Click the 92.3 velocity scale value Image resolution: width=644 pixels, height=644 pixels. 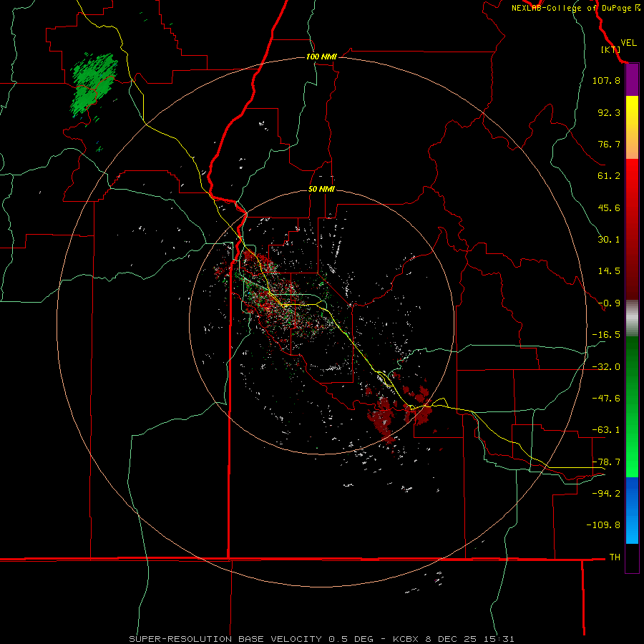coord(609,112)
